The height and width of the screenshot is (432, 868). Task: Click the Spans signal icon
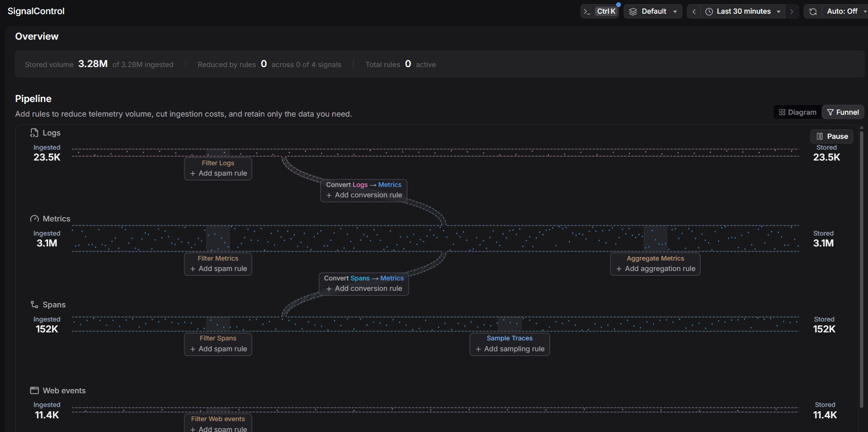[34, 305]
